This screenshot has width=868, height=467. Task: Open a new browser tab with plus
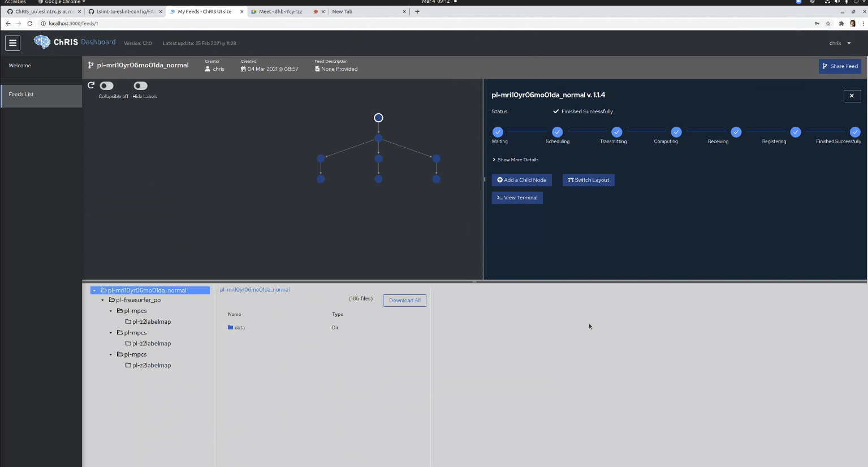(x=417, y=11)
